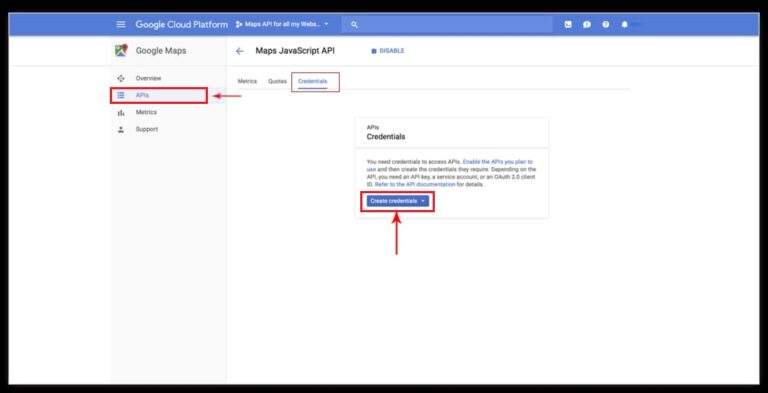Switch to the Quotas tab
Screen dimensions: 768x393
[277, 81]
